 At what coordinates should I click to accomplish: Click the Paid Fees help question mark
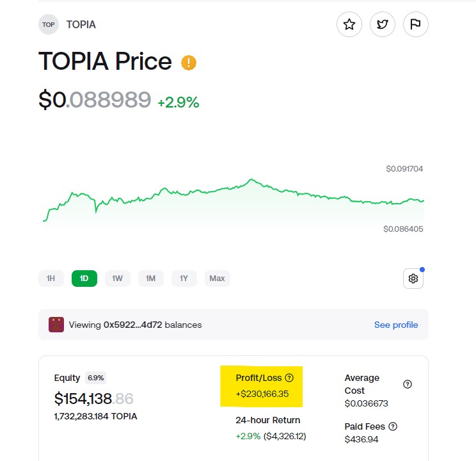(393, 426)
